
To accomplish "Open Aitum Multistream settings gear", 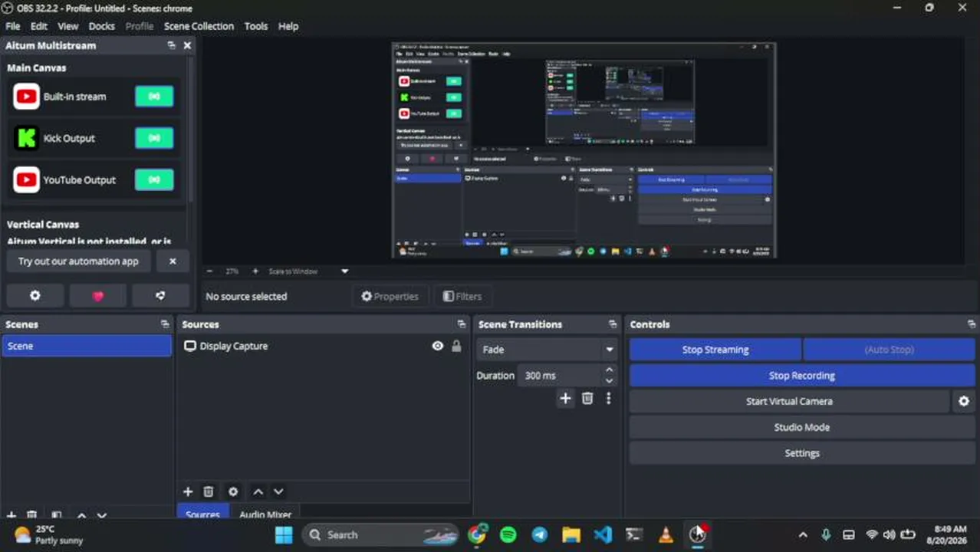I will [x=35, y=296].
